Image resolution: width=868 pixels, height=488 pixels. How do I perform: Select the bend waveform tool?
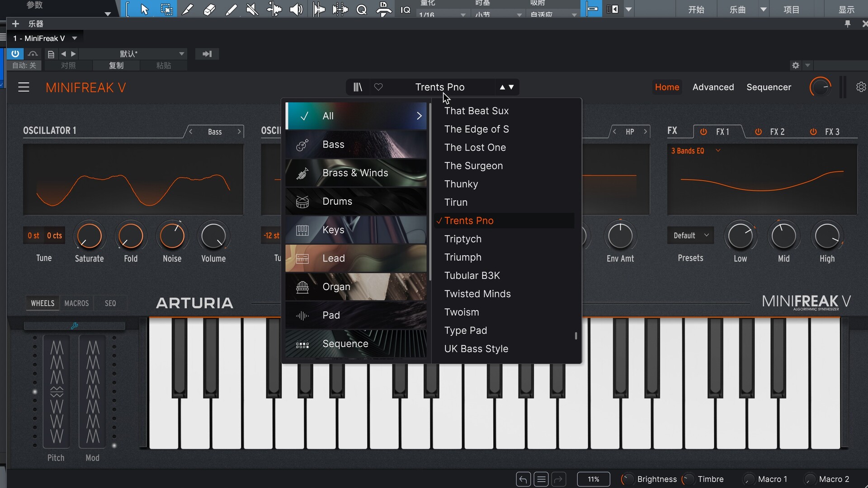(274, 9)
